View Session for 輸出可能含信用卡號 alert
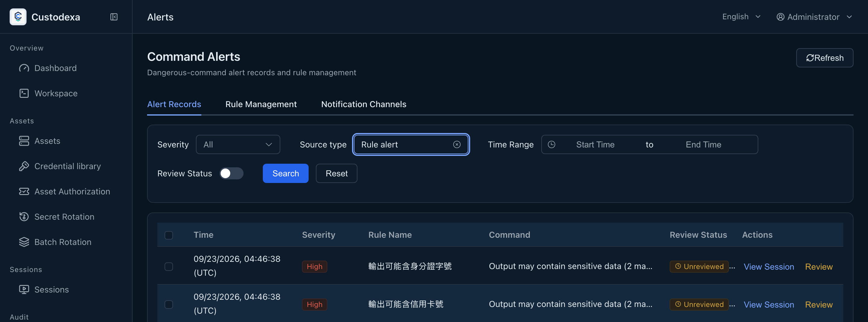This screenshot has height=322, width=868. point(769,305)
